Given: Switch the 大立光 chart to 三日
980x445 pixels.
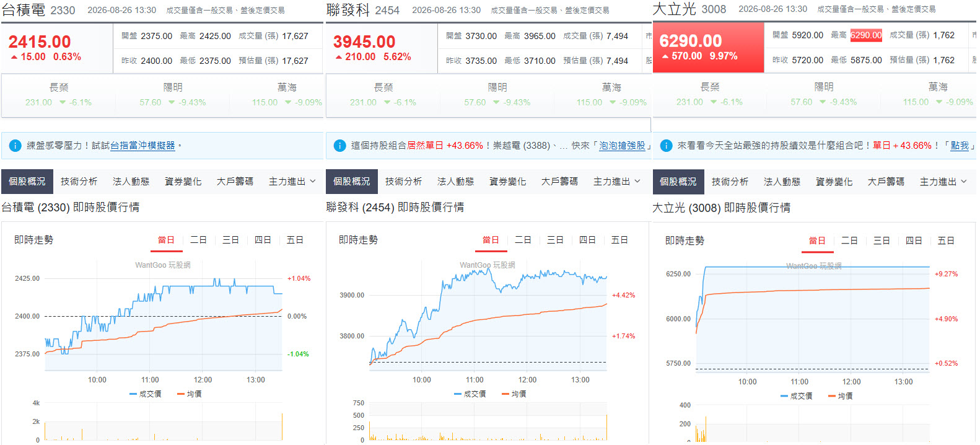Looking at the screenshot, I should (x=882, y=240).
